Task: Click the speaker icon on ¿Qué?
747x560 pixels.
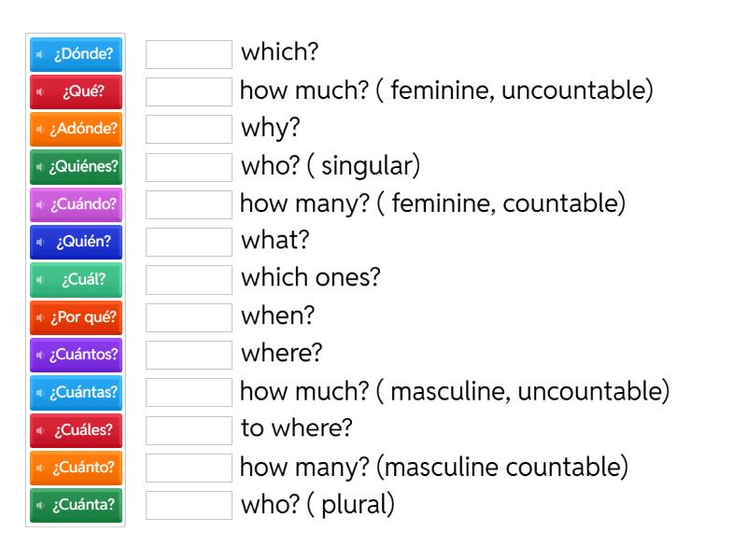Action: click(38, 91)
